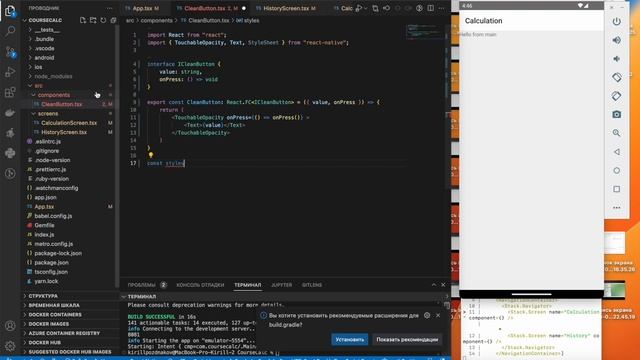Dismiss the build.gradle notification
This screenshot has height=360, width=640.
tap(438, 315)
